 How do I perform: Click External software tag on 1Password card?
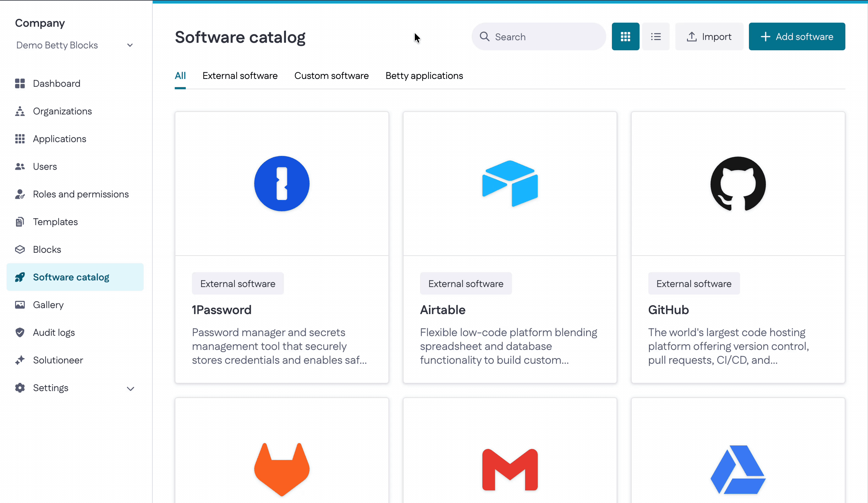pyautogui.click(x=238, y=284)
